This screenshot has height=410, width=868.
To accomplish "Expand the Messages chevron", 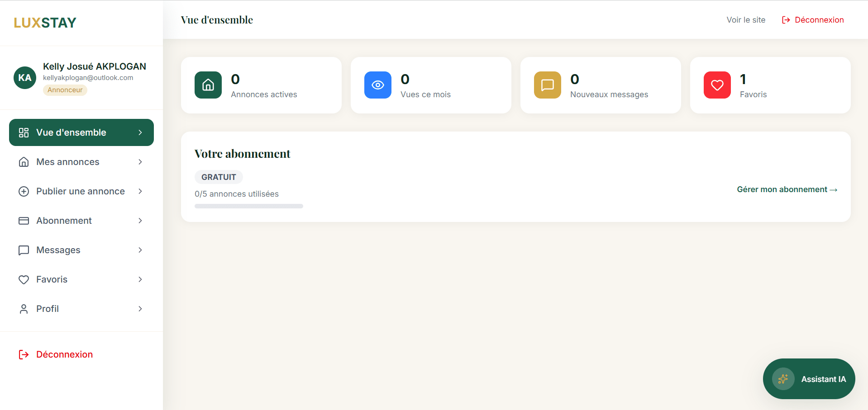I will pyautogui.click(x=140, y=250).
